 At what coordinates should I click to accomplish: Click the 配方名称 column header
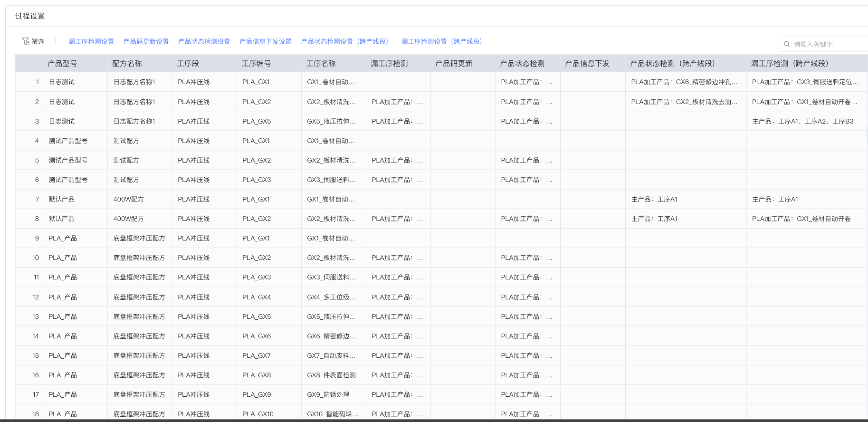click(x=127, y=63)
